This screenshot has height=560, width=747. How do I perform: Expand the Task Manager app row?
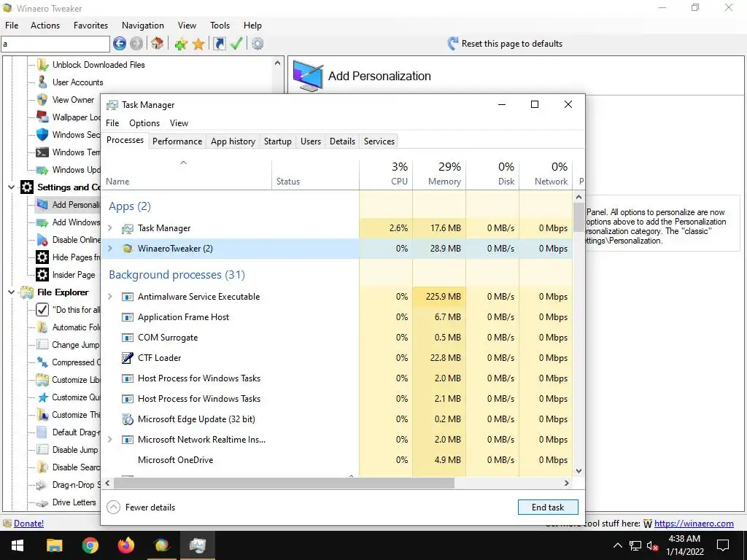pos(110,228)
